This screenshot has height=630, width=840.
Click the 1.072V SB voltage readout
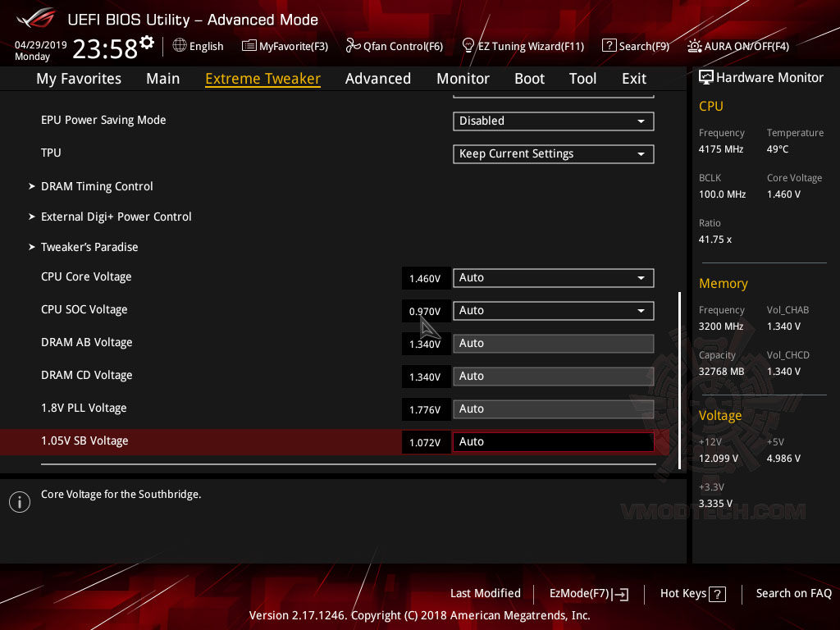pyautogui.click(x=426, y=442)
